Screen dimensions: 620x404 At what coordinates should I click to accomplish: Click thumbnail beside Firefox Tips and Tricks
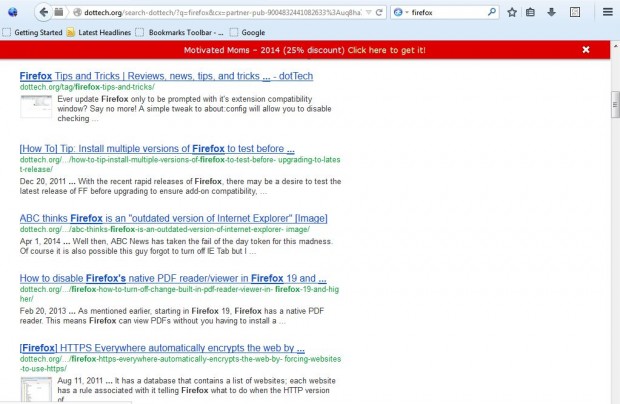(36, 106)
